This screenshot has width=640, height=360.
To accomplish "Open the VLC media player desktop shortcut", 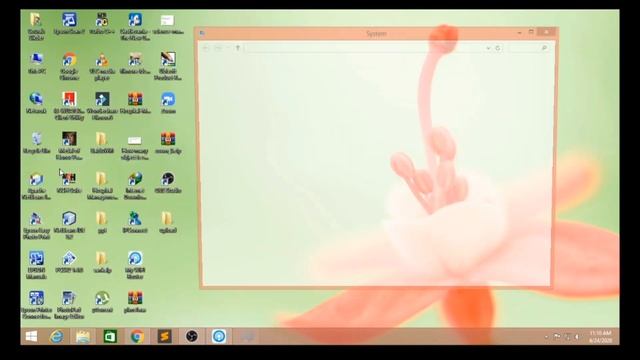I will point(102,66).
